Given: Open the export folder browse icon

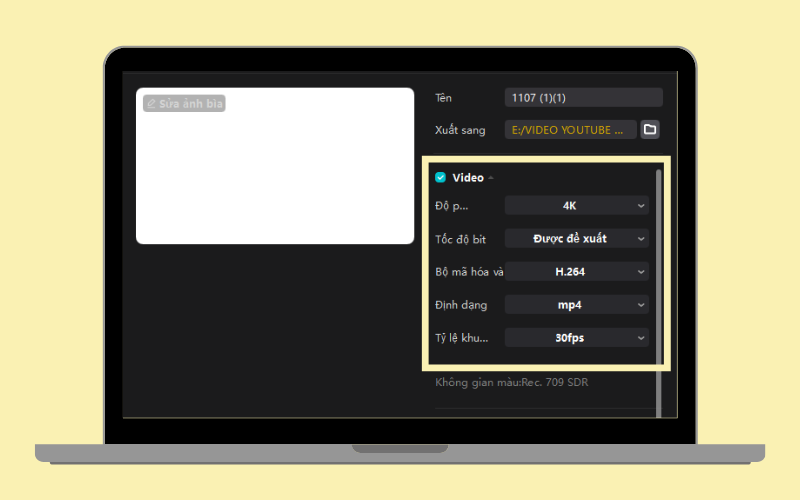Looking at the screenshot, I should click(649, 129).
